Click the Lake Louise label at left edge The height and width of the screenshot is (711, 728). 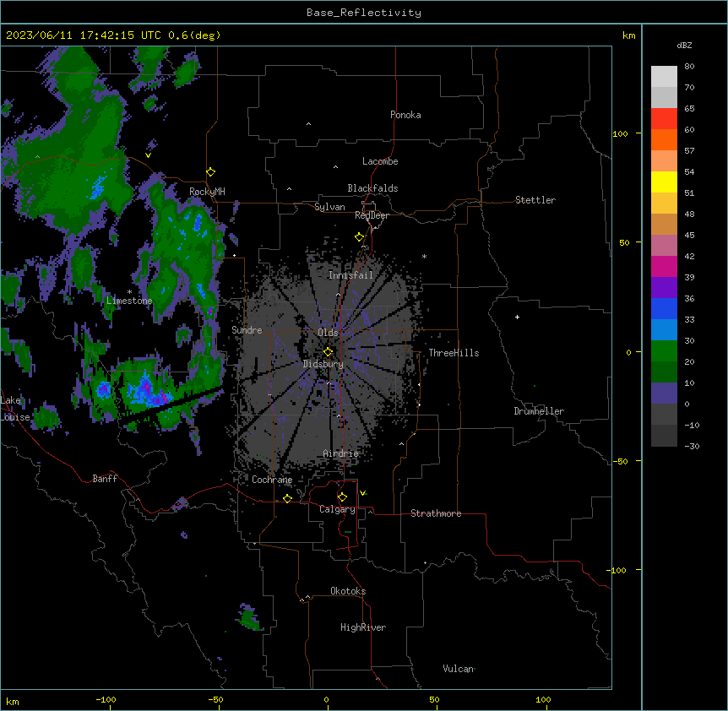tap(15, 409)
